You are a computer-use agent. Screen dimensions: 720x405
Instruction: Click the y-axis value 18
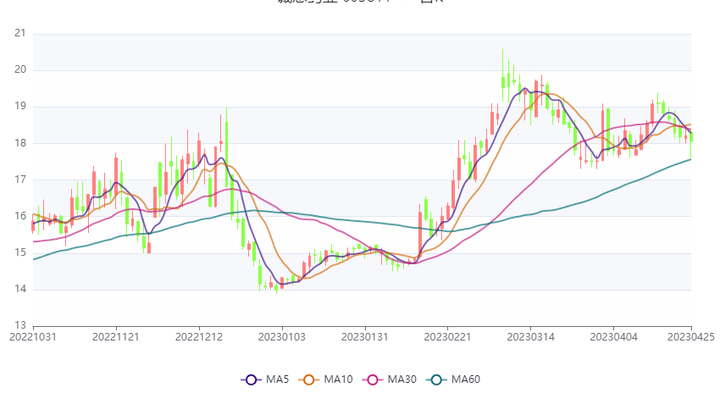(20, 143)
